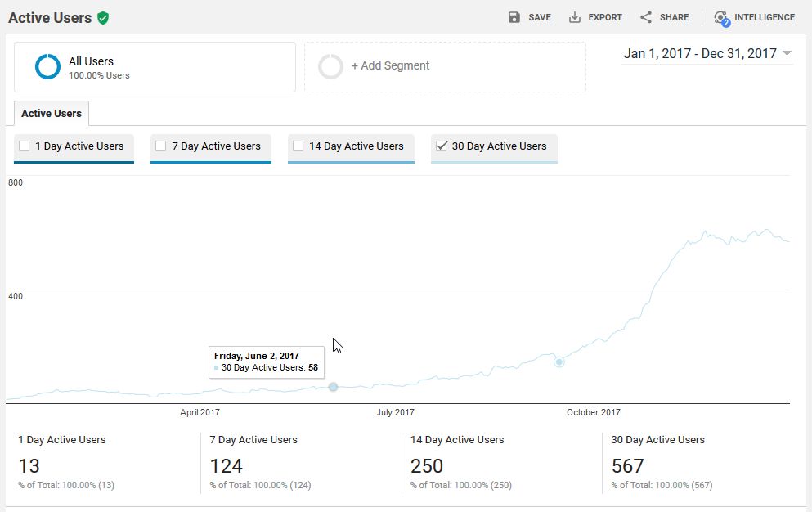Click the green verified shield icon
812x512 pixels.
tap(103, 18)
